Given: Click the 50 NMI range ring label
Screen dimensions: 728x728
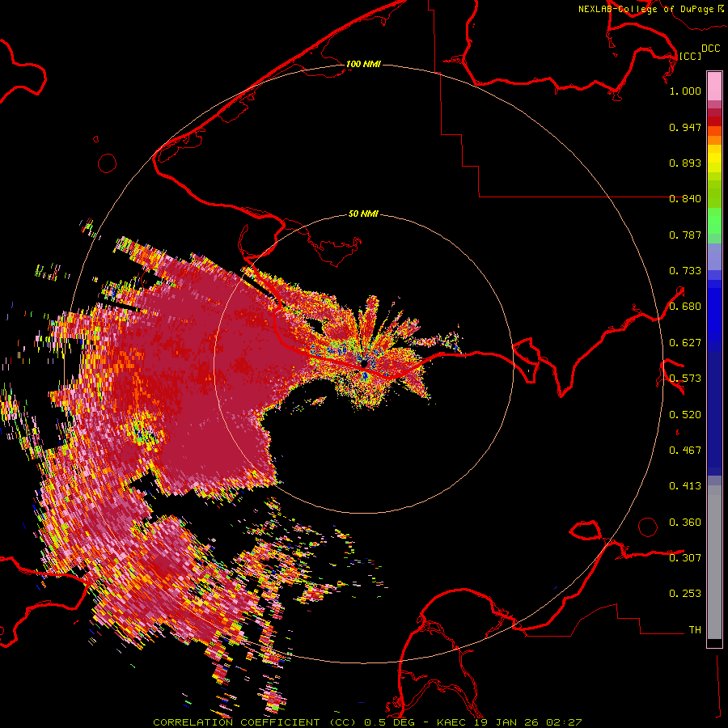Looking at the screenshot, I should (363, 214).
